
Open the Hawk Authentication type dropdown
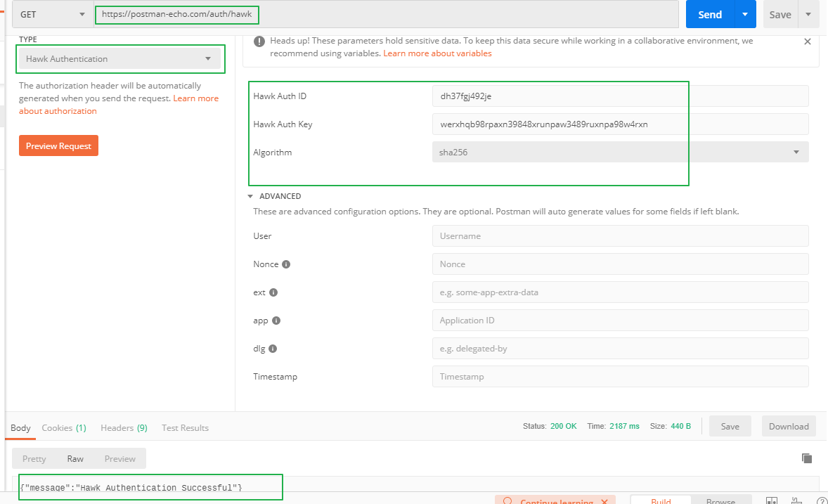[x=119, y=59]
